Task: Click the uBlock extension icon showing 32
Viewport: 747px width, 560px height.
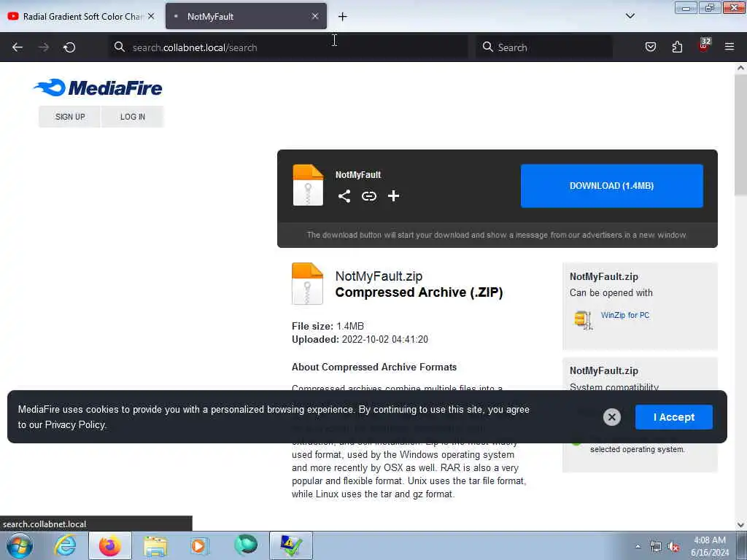Action: [x=704, y=46]
